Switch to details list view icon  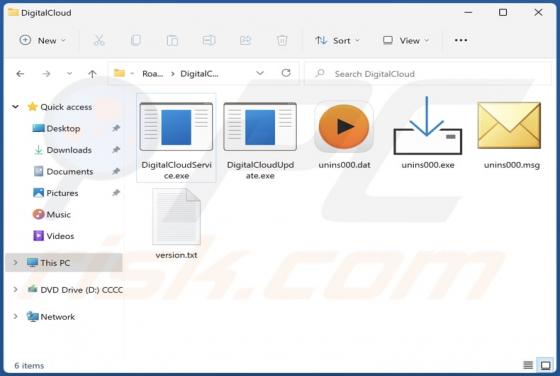coord(528,365)
